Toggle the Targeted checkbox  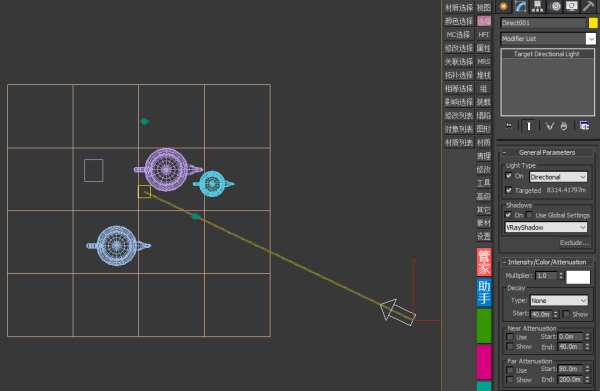509,190
